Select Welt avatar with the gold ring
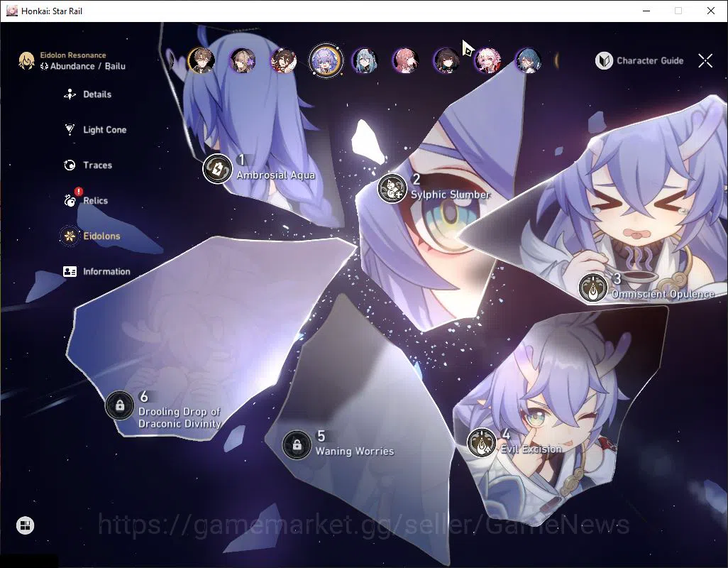This screenshot has width=728, height=568. pyautogui.click(x=202, y=61)
